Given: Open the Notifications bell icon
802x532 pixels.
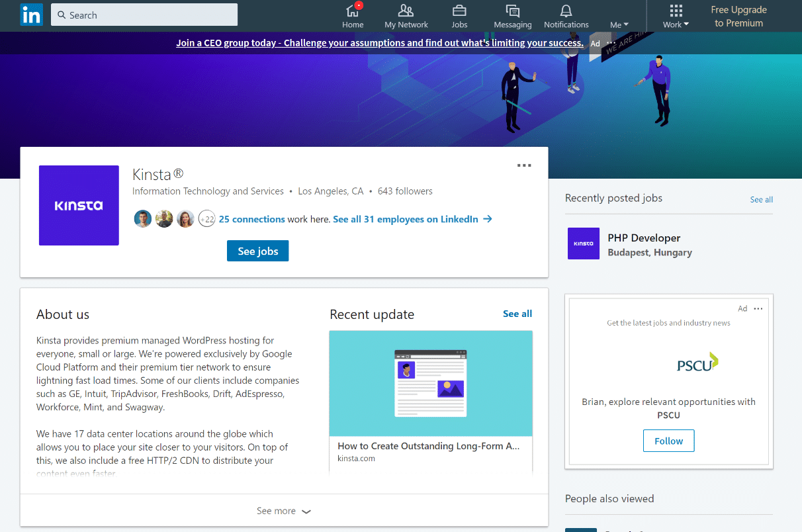Looking at the screenshot, I should tap(566, 11).
